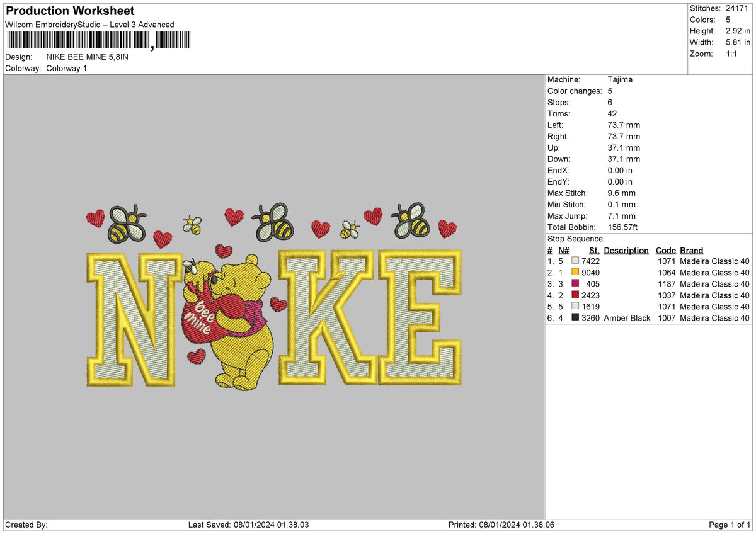The height and width of the screenshot is (534, 756).
Task: Click the 'N#' column header
Action: [564, 251]
